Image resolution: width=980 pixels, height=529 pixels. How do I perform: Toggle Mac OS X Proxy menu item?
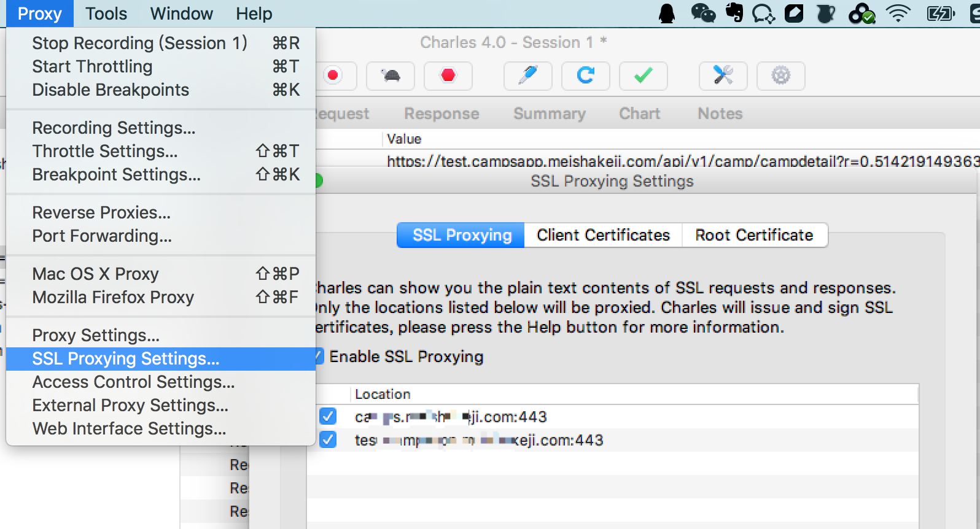161,274
